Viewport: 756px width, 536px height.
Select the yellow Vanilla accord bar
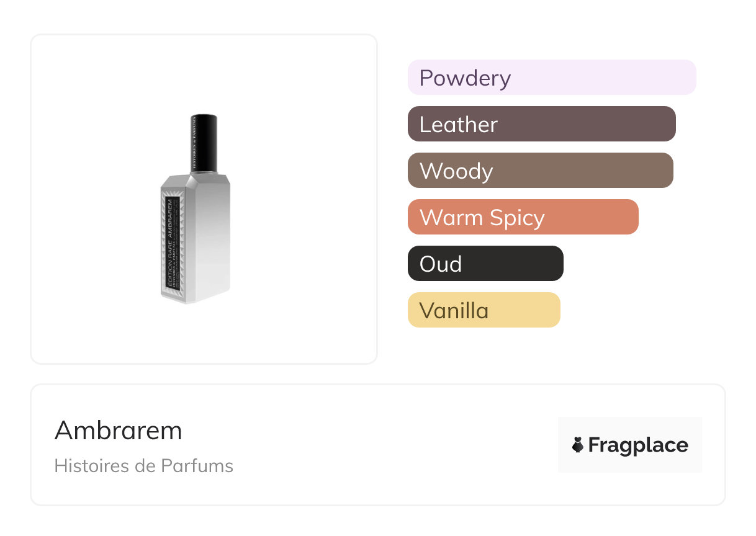pyautogui.click(x=484, y=310)
